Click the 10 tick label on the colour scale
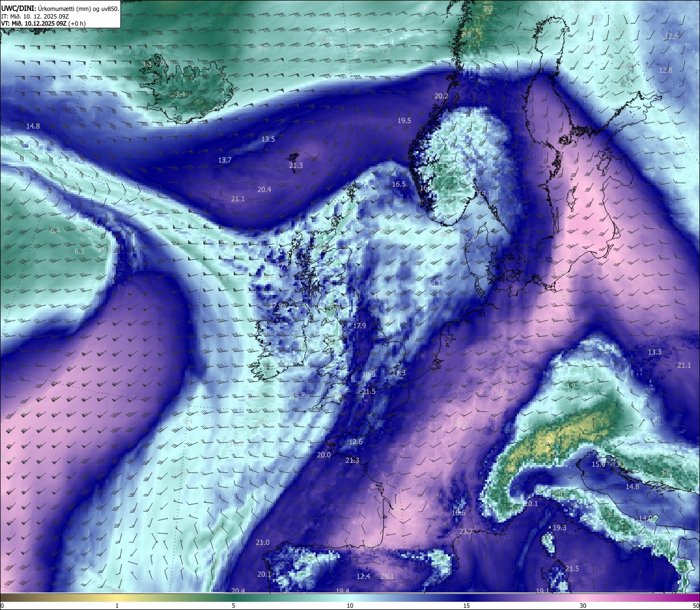This screenshot has height=610, width=700. (x=350, y=606)
